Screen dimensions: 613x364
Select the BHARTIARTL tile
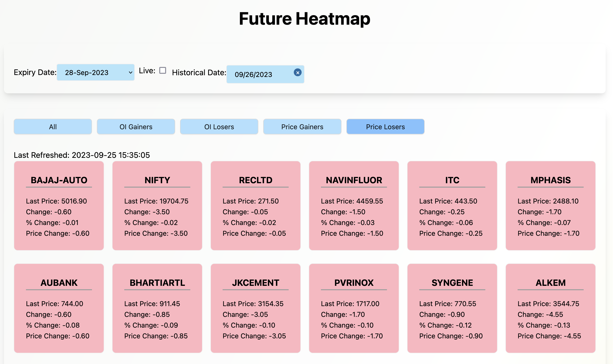pyautogui.click(x=157, y=309)
